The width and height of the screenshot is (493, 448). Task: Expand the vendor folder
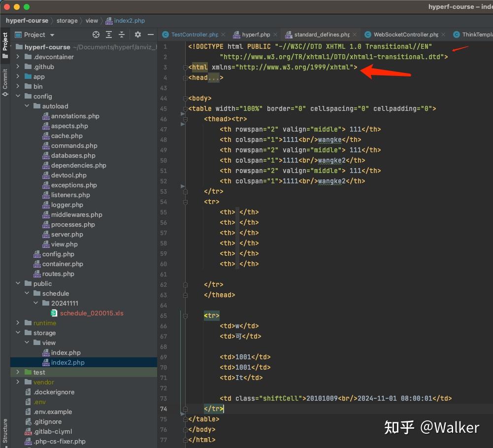(x=18, y=382)
